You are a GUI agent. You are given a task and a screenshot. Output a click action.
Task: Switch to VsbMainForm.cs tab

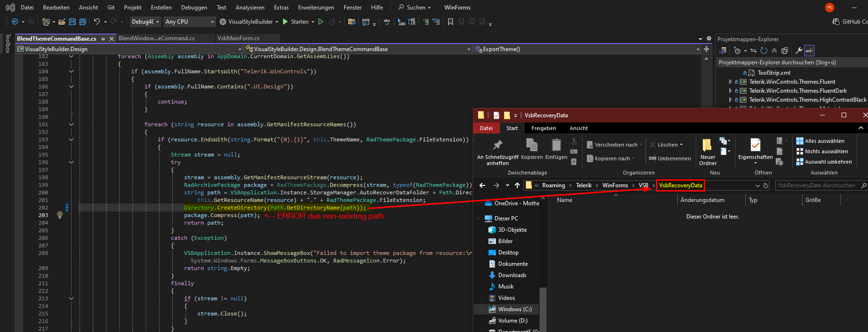coord(239,38)
